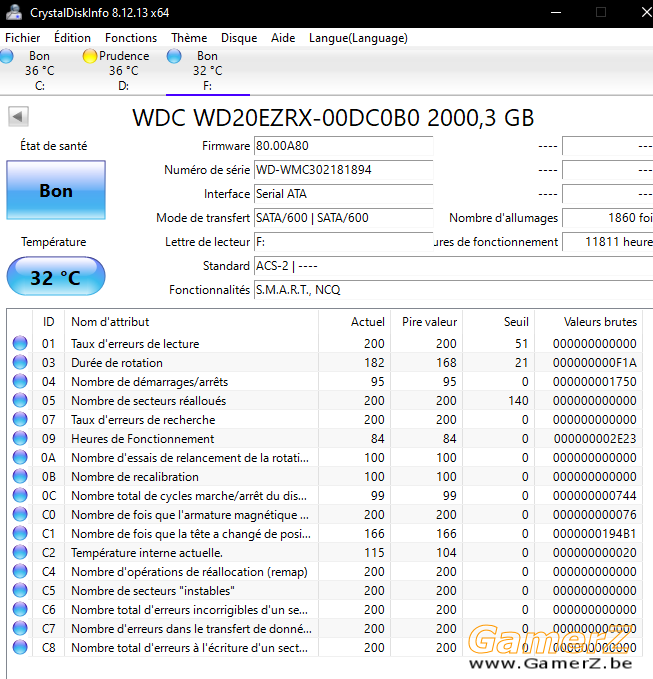
Task: Open the Langue(Language) menu
Action: click(358, 38)
